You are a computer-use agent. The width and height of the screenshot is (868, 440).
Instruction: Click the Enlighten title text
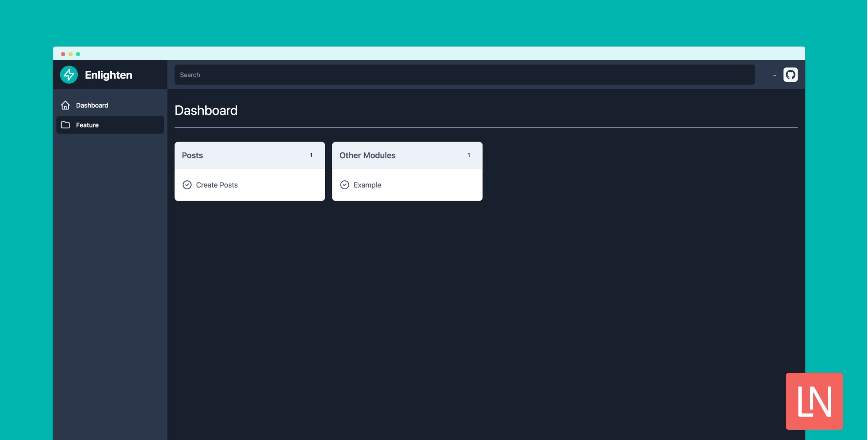tap(108, 75)
